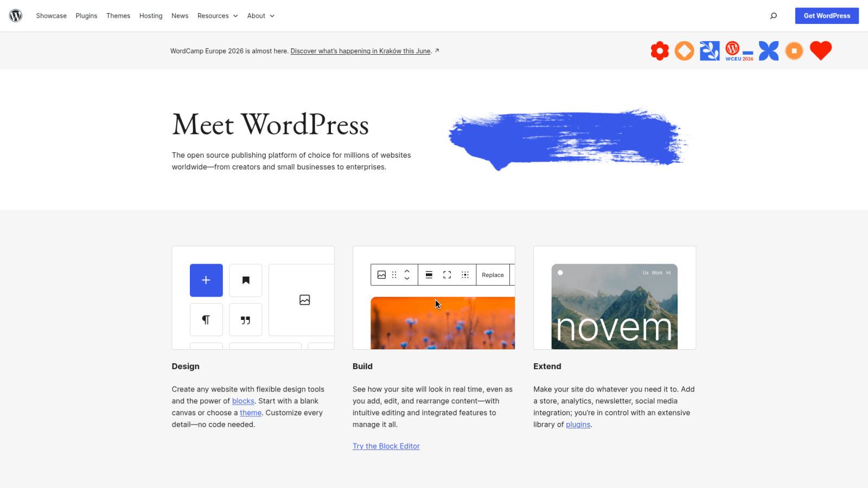Click the Replace button in toolbar

click(493, 275)
